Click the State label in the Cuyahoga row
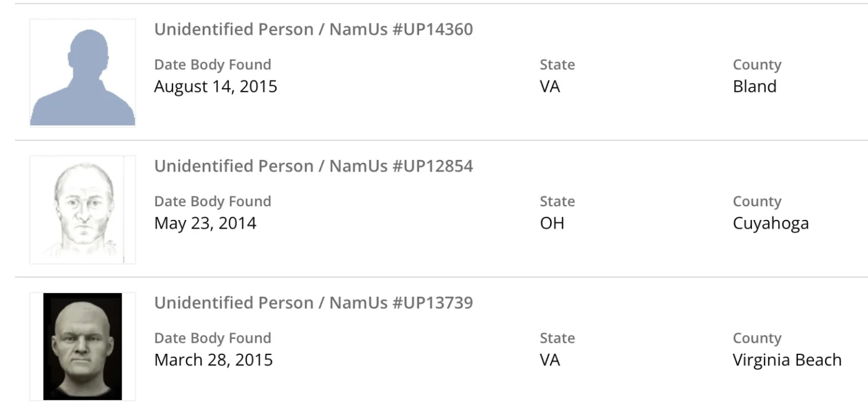 pyautogui.click(x=557, y=201)
